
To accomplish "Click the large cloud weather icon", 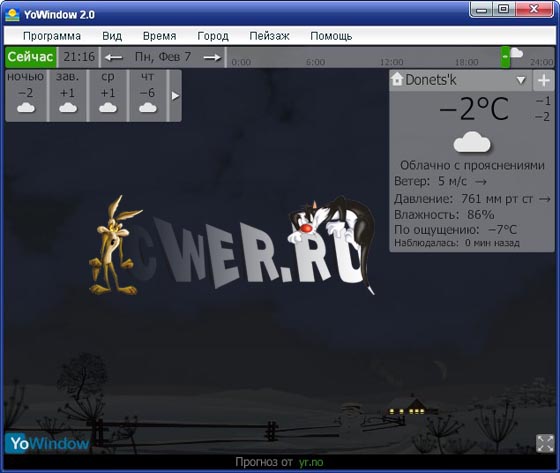I will (472, 142).
